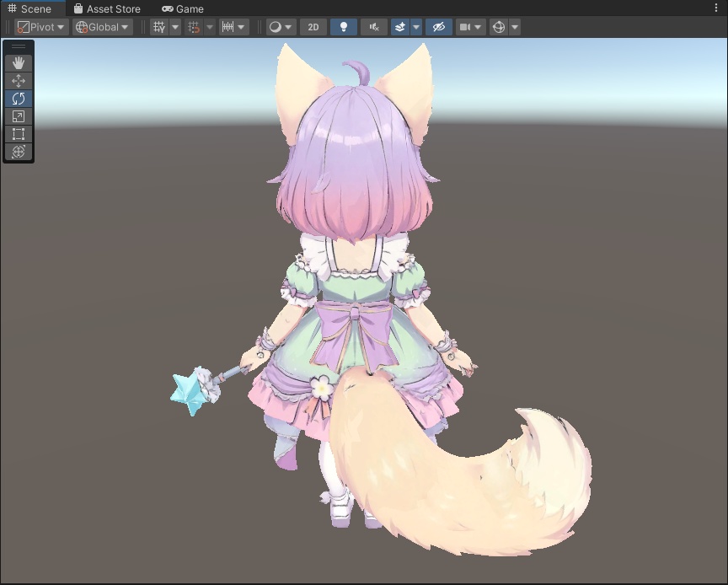
Task: Toggle scene visibility eye icon
Action: point(437,26)
